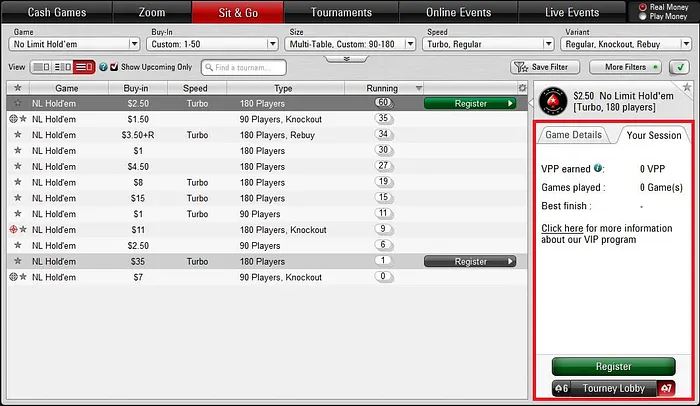This screenshot has height=406, width=700.
Task: Click the green checkmark apply filter button
Action: click(679, 67)
